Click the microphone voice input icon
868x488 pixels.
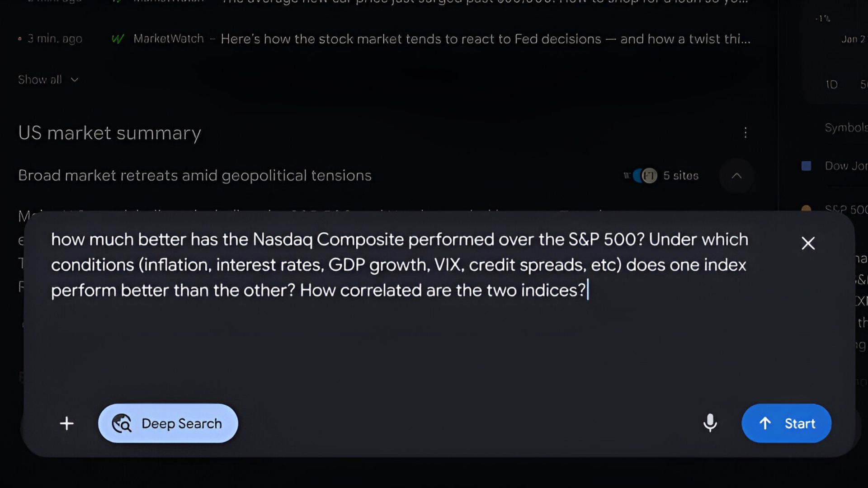click(710, 423)
